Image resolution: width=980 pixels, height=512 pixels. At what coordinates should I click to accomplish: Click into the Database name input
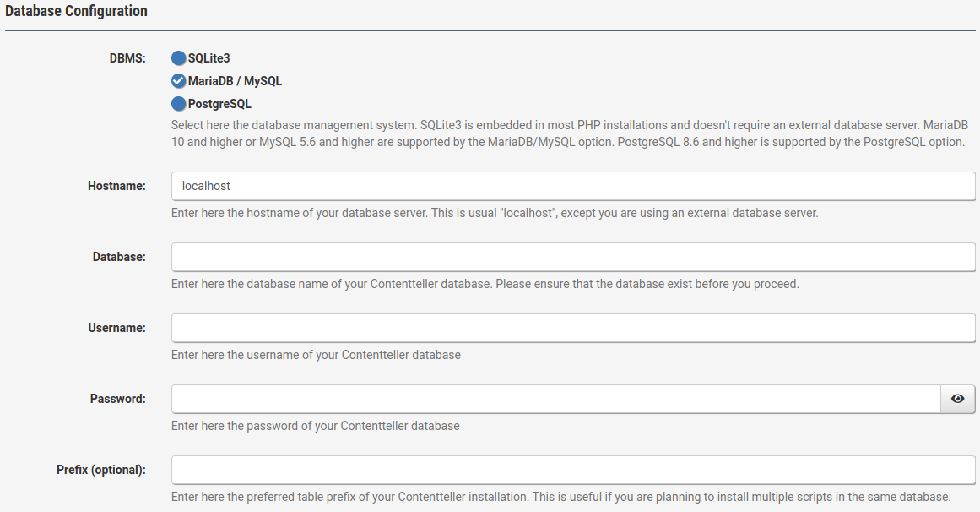click(572, 257)
